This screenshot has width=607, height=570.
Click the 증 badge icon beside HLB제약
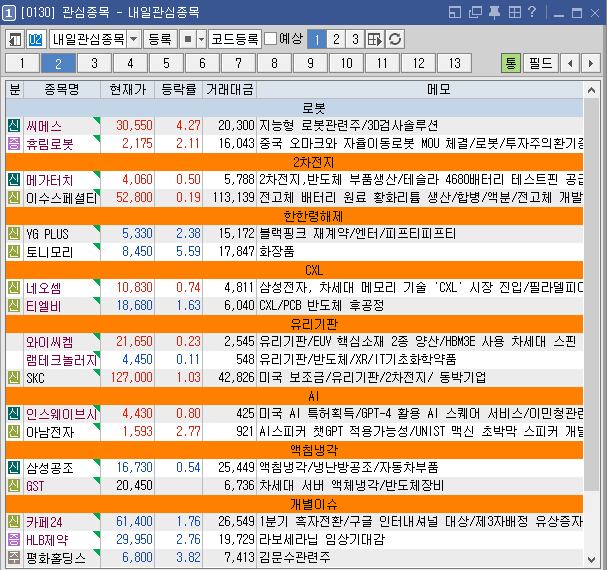[x=14, y=540]
